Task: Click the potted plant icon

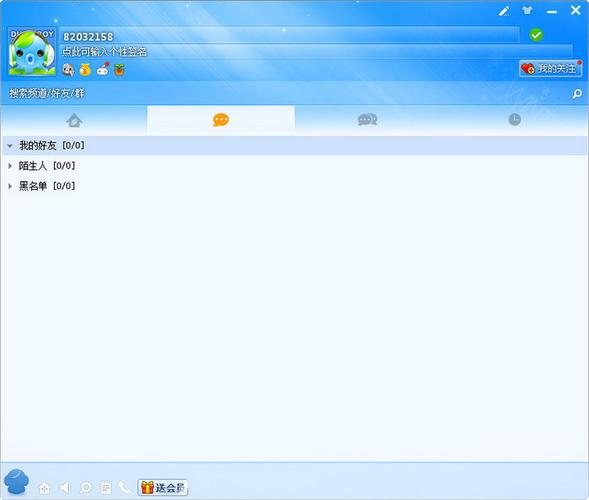Action: point(119,69)
